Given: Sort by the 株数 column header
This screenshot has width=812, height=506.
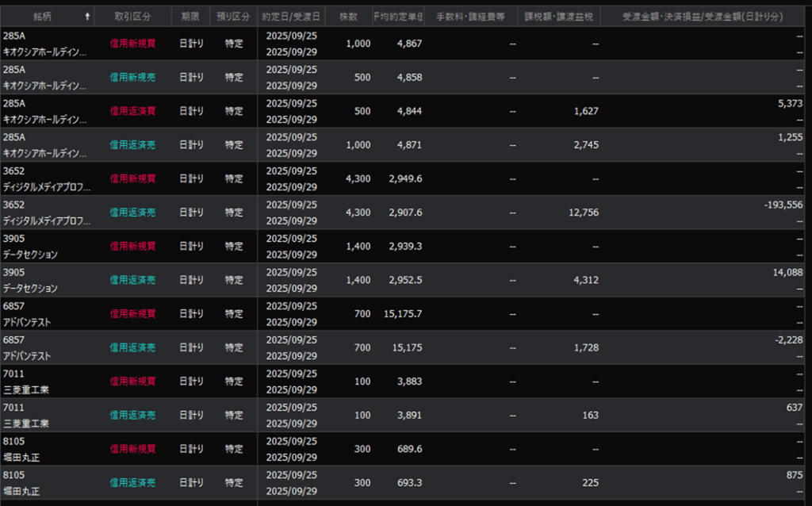Looking at the screenshot, I should [x=348, y=17].
